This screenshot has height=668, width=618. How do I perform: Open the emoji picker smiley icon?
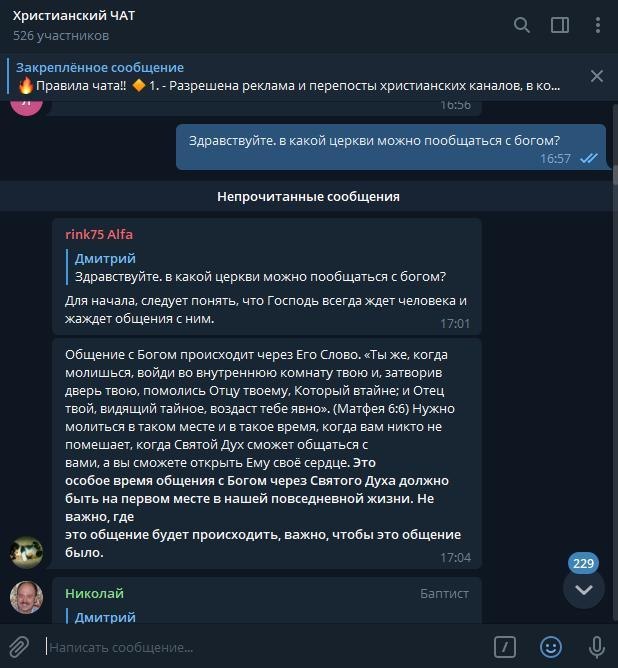(551, 647)
